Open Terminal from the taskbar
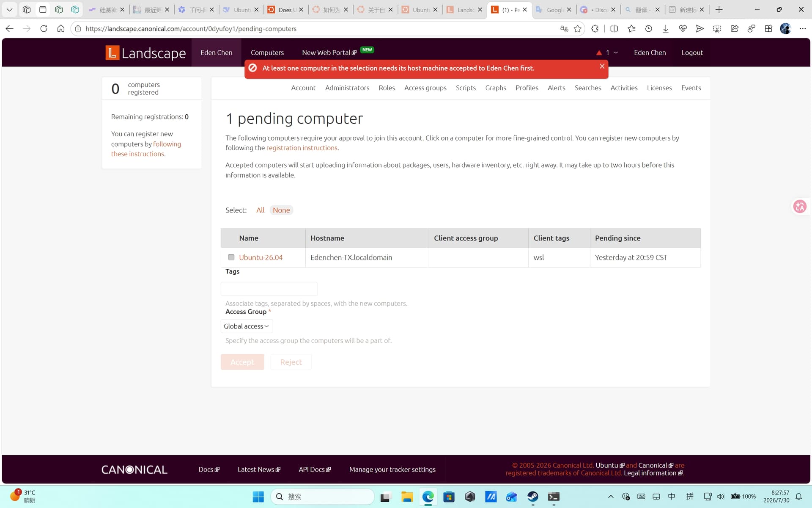This screenshot has width=812, height=508. 554,497
